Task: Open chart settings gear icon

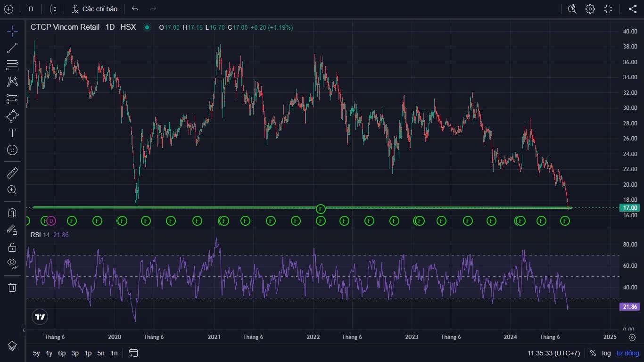Action: [x=590, y=9]
